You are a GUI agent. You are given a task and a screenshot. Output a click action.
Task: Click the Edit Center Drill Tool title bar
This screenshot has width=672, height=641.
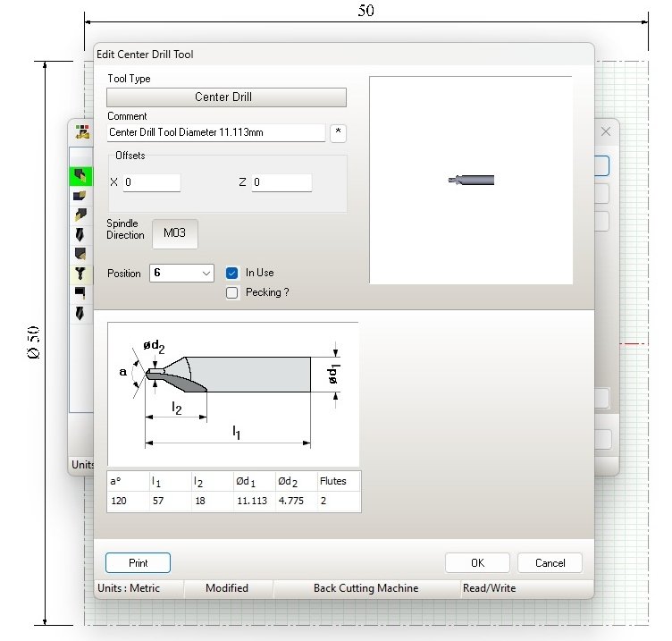pos(343,55)
